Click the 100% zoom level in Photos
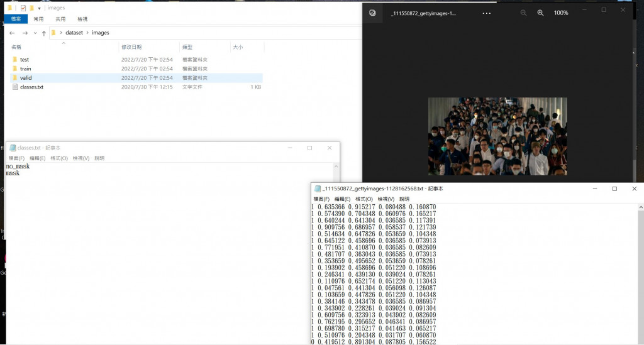The height and width of the screenshot is (345, 644). pyautogui.click(x=561, y=13)
